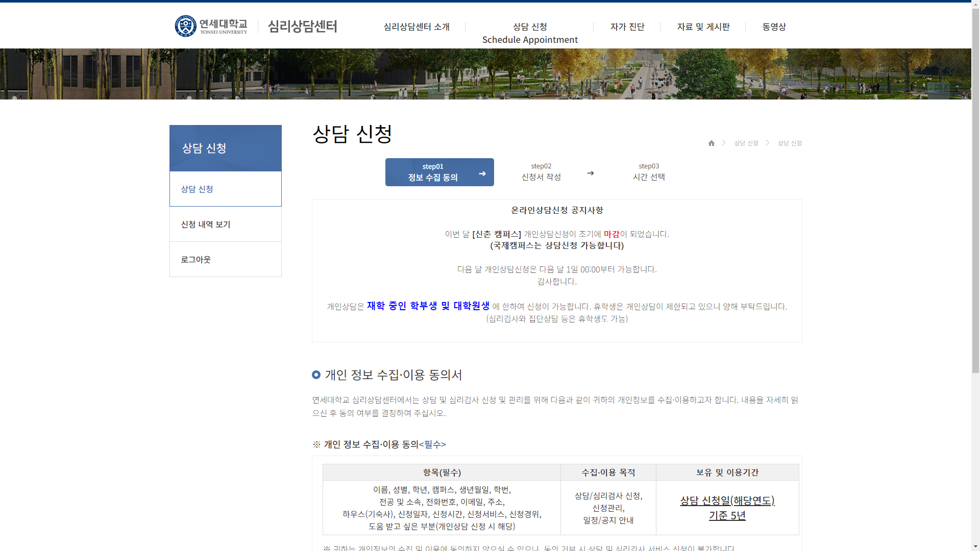Screen dimensions: 980x551
Task: Click the 보유 및 이용기간 table header
Action: (727, 472)
